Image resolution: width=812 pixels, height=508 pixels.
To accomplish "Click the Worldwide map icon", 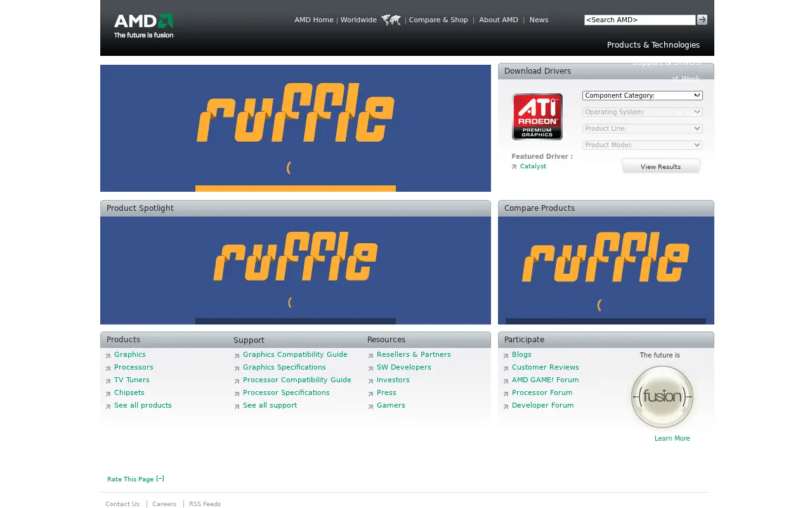I will coord(391,20).
